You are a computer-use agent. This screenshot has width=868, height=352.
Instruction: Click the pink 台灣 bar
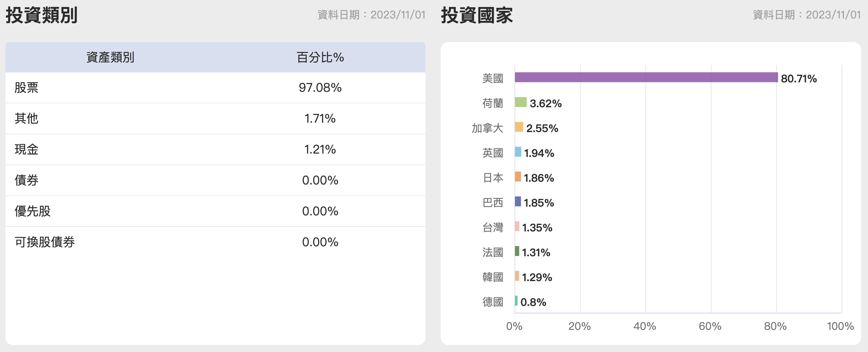517,227
